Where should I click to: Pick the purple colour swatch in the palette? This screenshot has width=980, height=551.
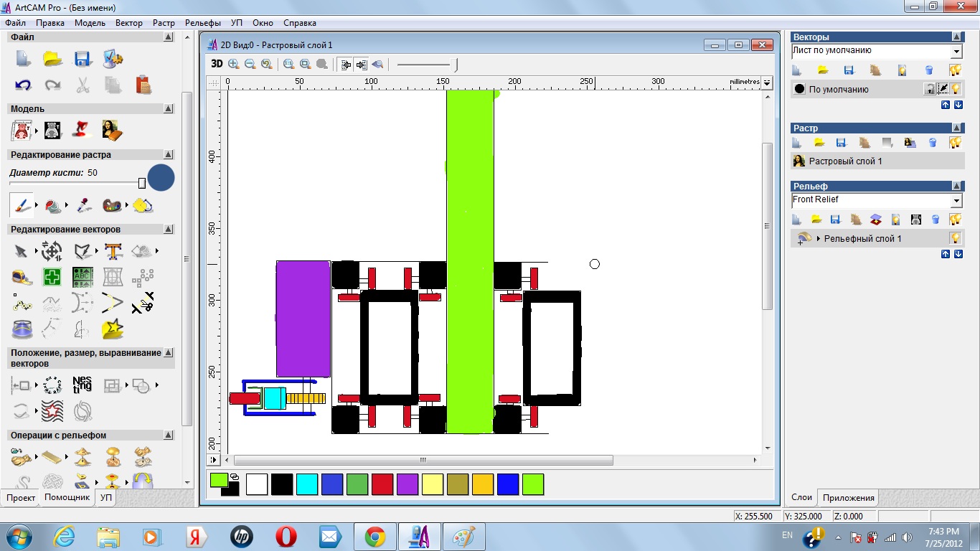pyautogui.click(x=407, y=484)
